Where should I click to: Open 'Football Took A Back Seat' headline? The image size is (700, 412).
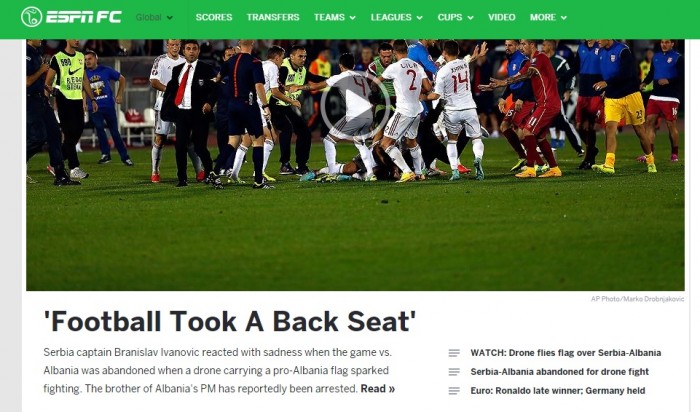tap(229, 321)
